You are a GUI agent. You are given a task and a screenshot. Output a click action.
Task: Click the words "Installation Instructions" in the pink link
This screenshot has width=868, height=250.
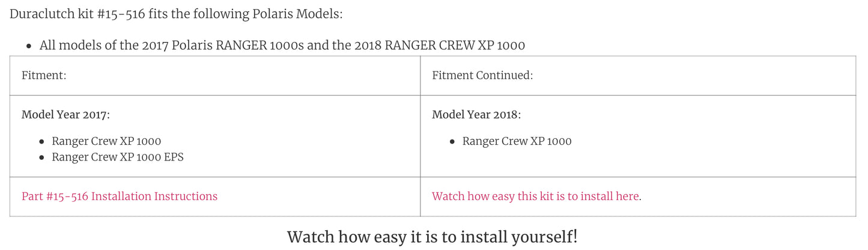point(154,197)
